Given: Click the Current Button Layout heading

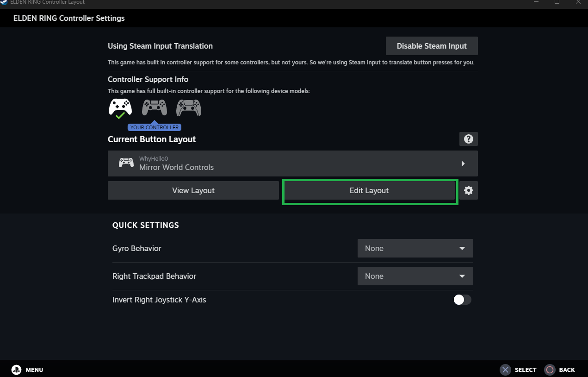Looking at the screenshot, I should [x=152, y=139].
